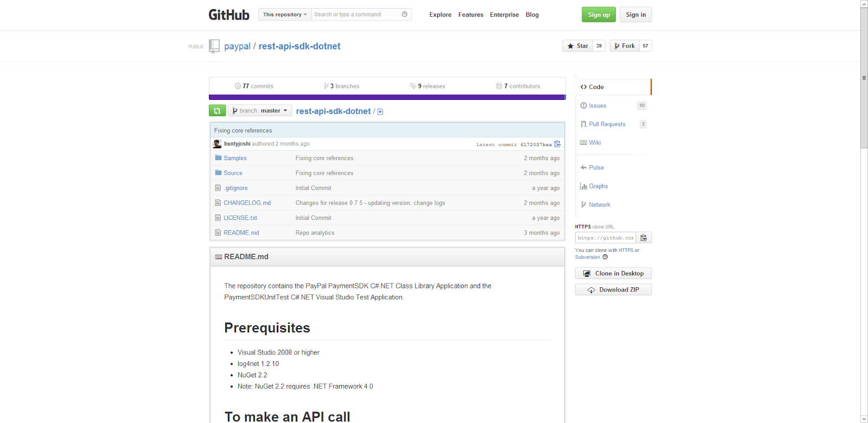Screen dimensions: 868x423
Task: Open Network via its branch icon
Action: (x=584, y=205)
